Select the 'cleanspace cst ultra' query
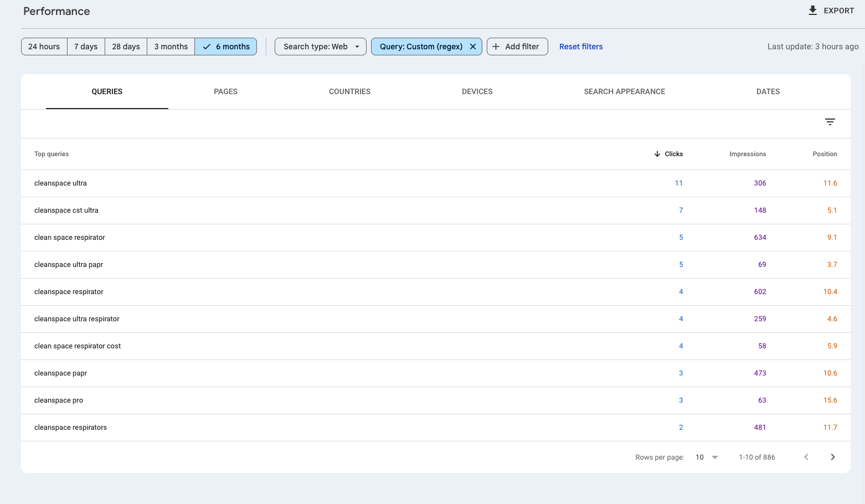The image size is (865, 504). click(x=66, y=210)
